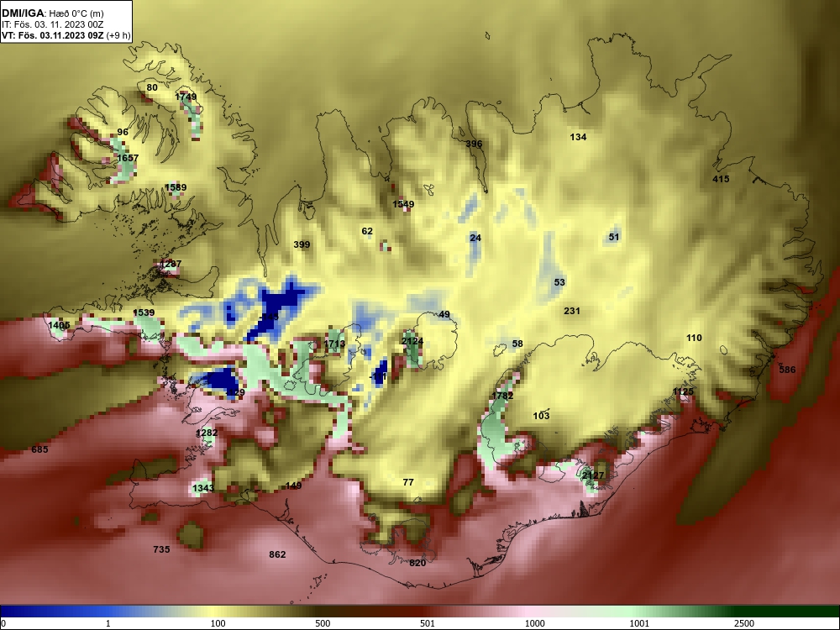The width and height of the screenshot is (840, 630).
Task: Select the map value 586
Action: 788,370
